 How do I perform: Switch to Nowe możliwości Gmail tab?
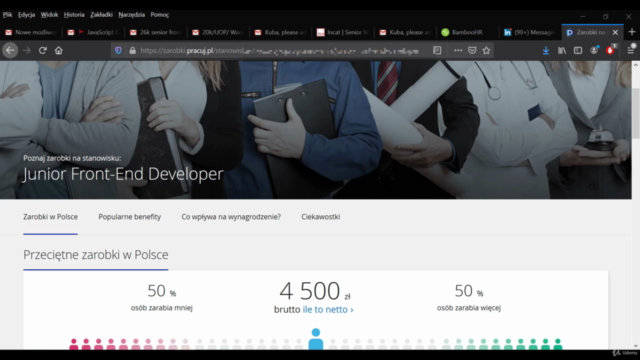[x=31, y=32]
